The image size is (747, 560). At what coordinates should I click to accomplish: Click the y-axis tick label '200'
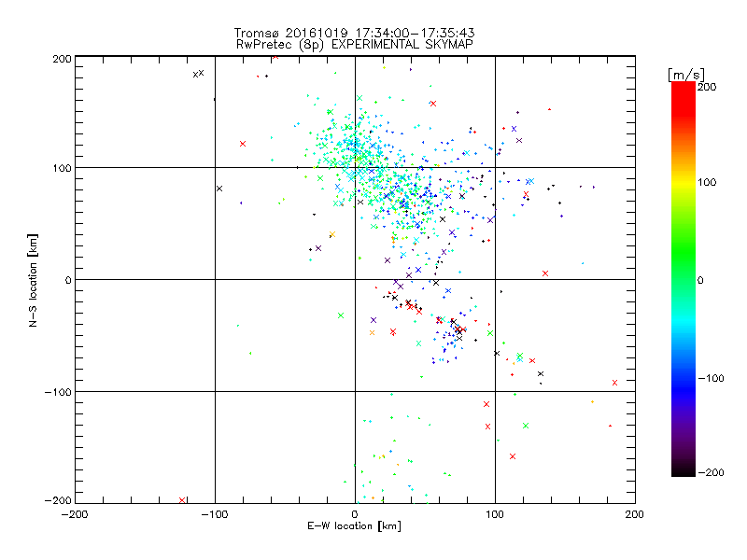pyautogui.click(x=62, y=59)
